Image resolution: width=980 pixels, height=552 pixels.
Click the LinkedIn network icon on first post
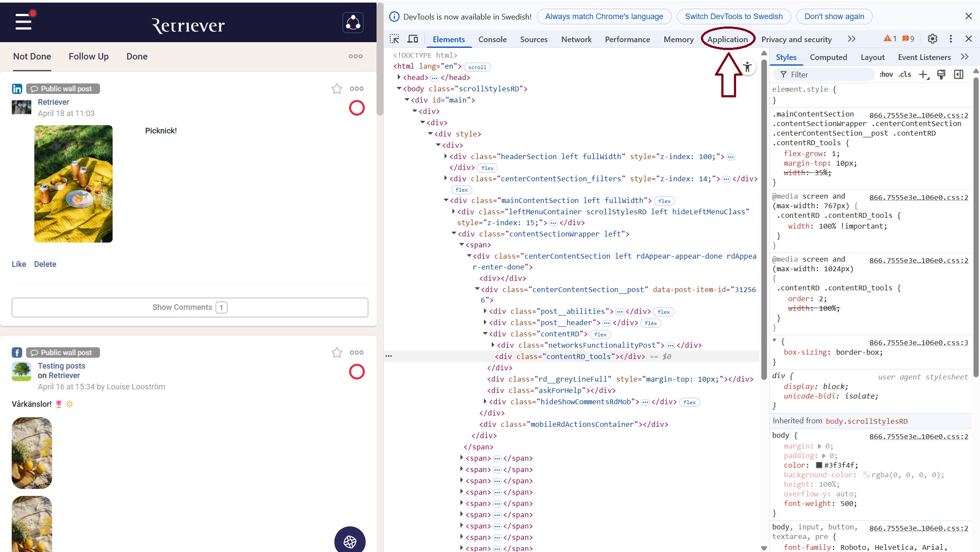[17, 89]
